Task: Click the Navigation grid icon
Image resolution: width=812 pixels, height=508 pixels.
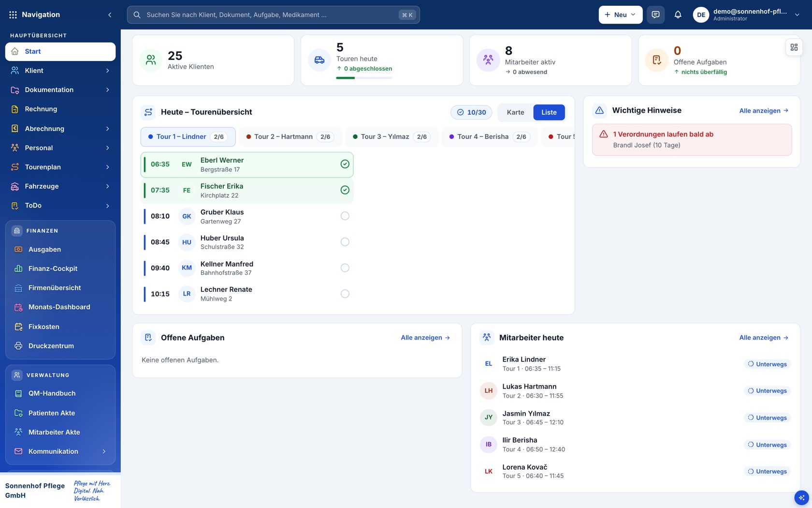Action: [x=13, y=15]
